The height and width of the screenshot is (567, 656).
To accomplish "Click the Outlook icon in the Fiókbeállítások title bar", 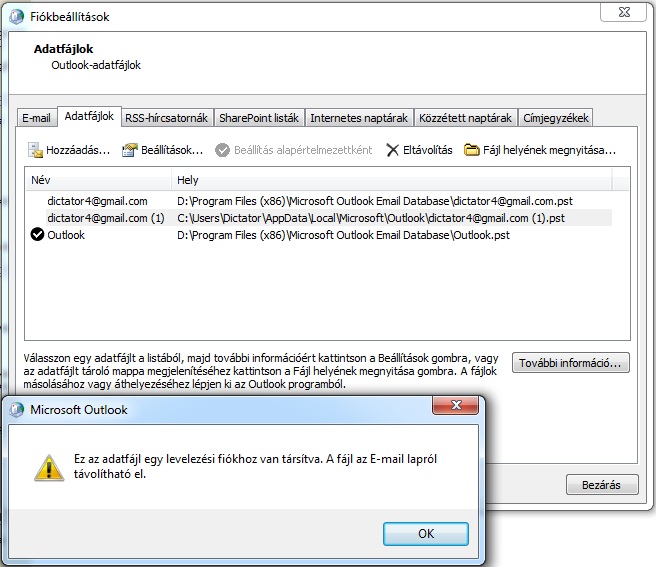I will coord(14,17).
